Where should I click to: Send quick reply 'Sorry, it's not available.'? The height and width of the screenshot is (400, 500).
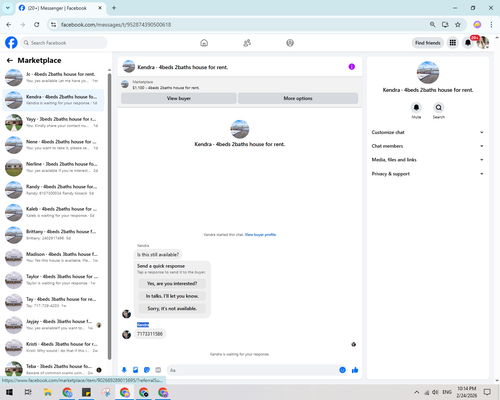[172, 308]
